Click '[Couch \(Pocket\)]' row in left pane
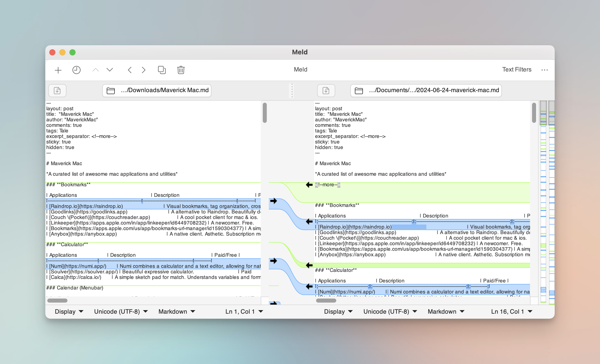This screenshot has height=364, width=600. pyautogui.click(x=152, y=217)
